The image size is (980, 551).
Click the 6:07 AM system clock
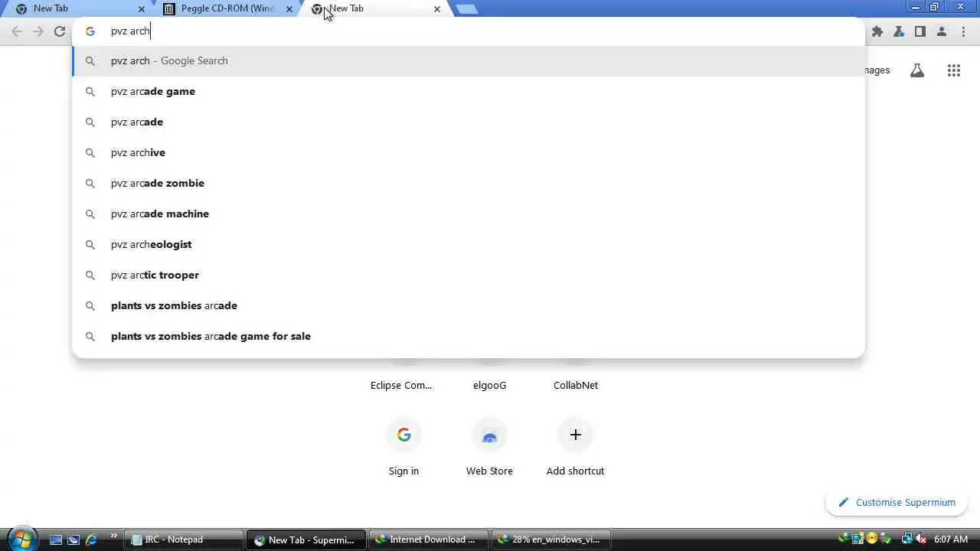pyautogui.click(x=951, y=540)
